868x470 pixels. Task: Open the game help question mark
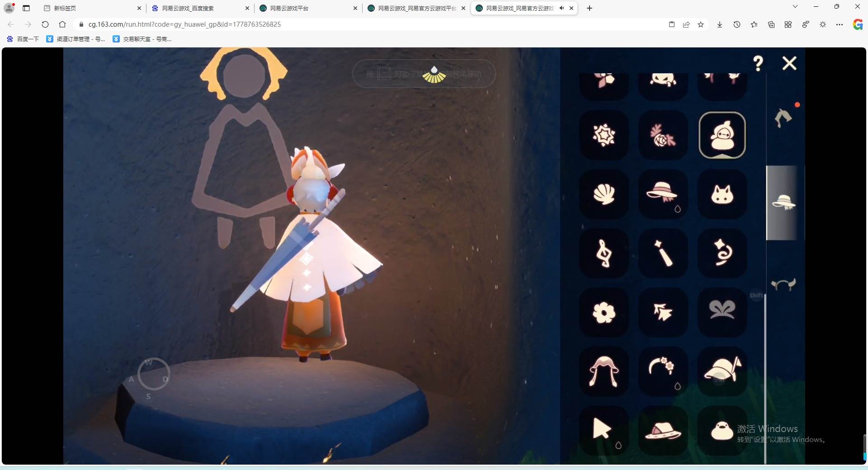point(758,63)
